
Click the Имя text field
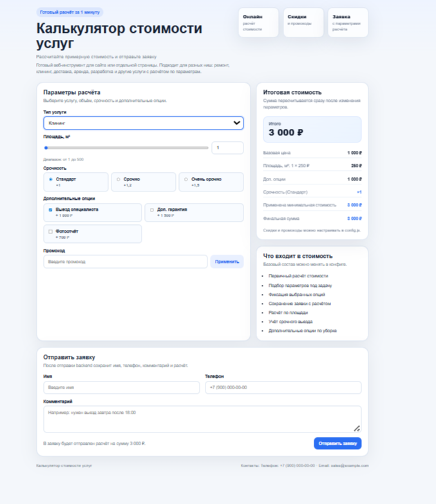(121, 387)
